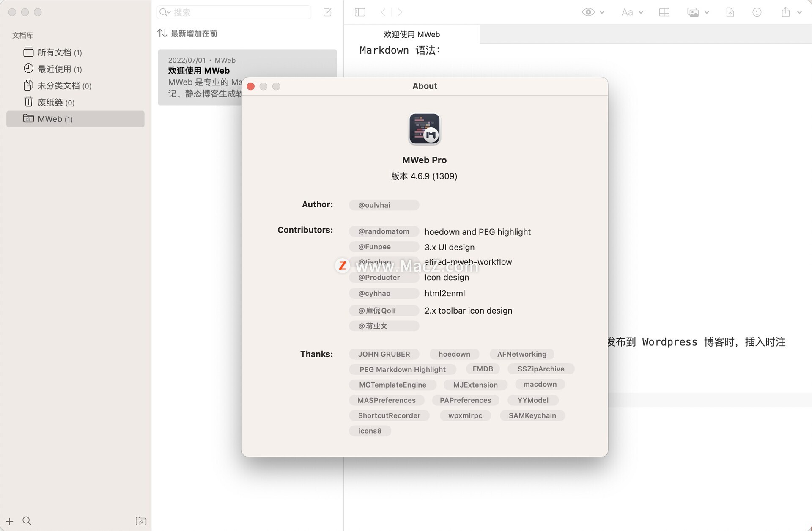Go forward with the right arrow

(x=400, y=12)
